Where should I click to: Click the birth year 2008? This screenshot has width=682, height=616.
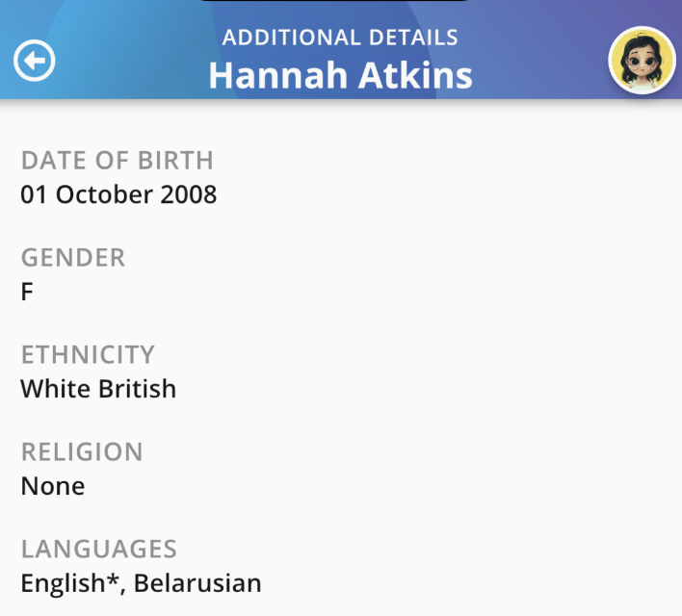[189, 194]
